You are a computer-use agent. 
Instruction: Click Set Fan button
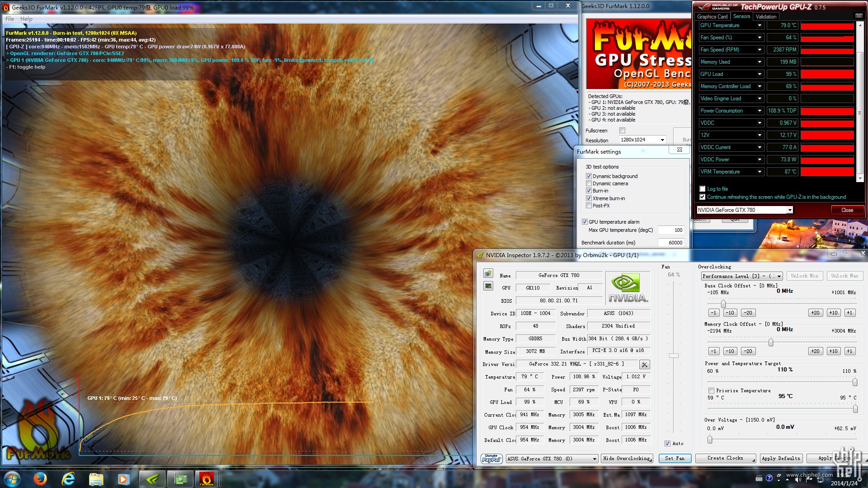point(675,459)
